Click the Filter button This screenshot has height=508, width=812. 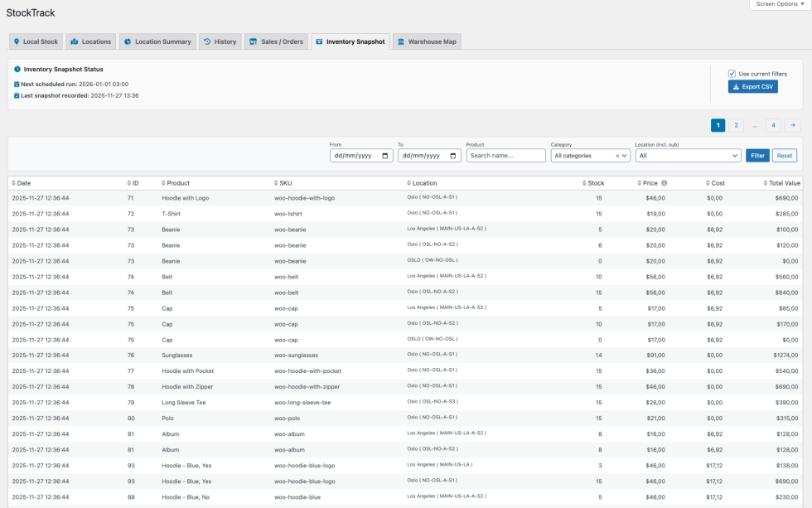[x=756, y=155]
